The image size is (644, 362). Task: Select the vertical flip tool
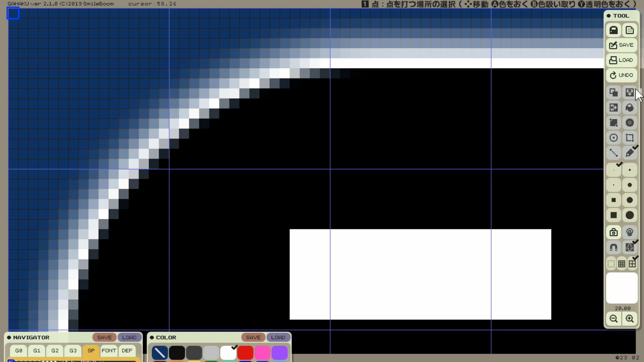[x=630, y=93]
